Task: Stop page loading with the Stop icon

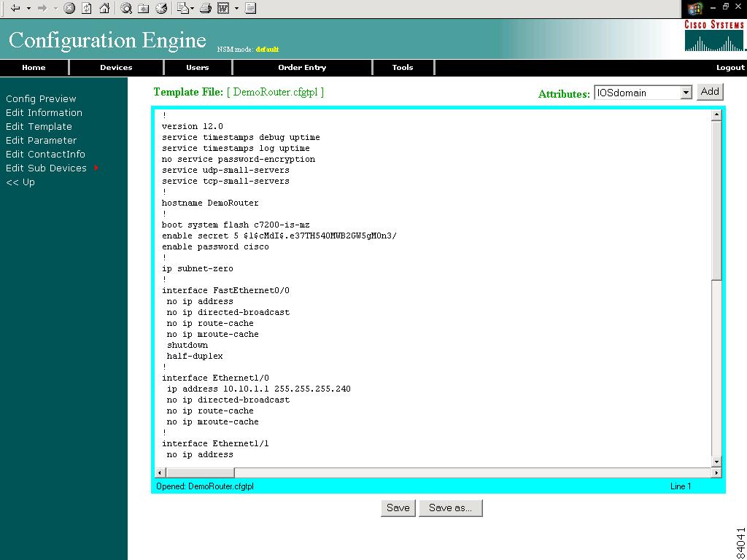Action: [x=69, y=8]
